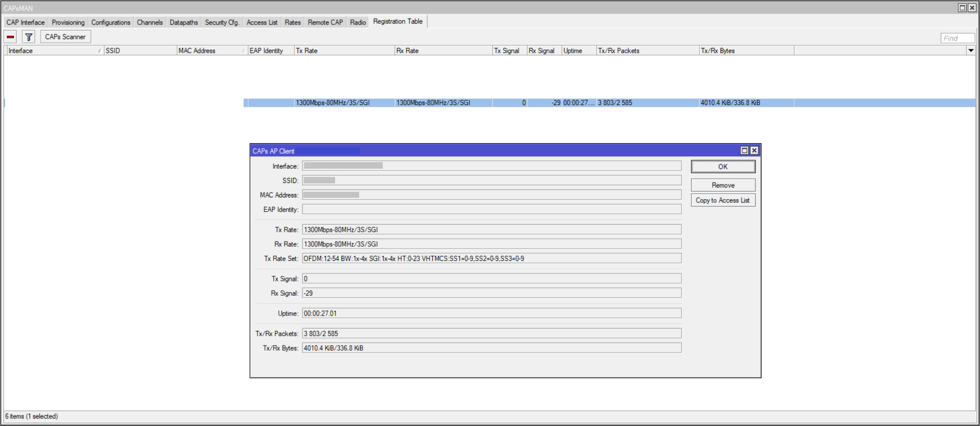
Task: Click the Tx Rate column header
Action: click(344, 51)
